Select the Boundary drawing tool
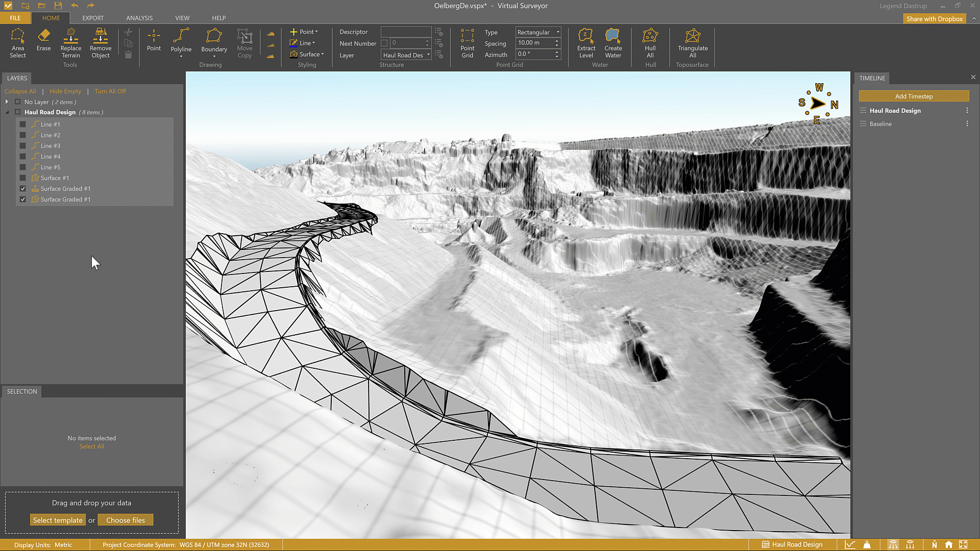The height and width of the screenshot is (551, 980). click(214, 41)
